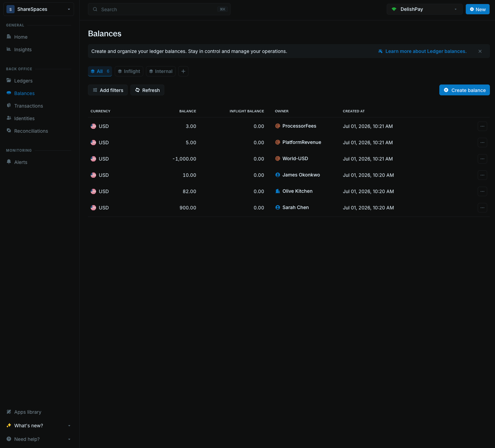
Task: Open row actions for World-USD balance
Action: [482, 159]
